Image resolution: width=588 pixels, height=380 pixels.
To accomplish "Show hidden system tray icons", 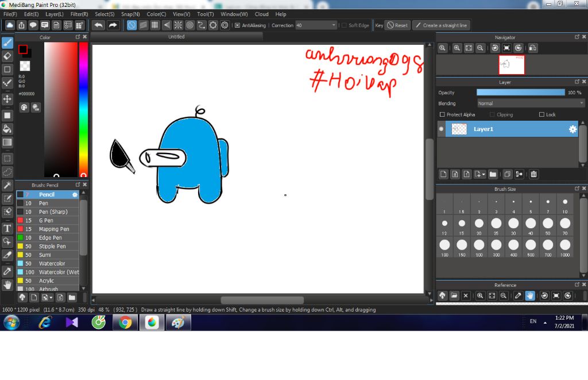I will click(x=545, y=323).
